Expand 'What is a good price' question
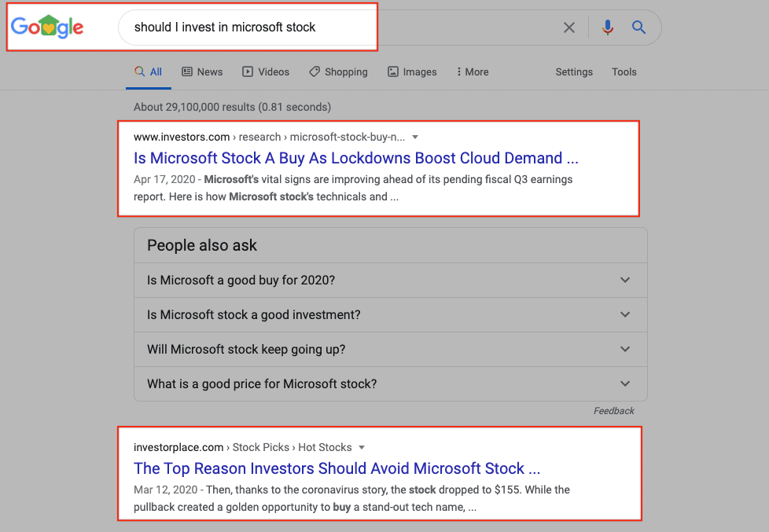Image resolution: width=769 pixels, height=532 pixels. (390, 383)
